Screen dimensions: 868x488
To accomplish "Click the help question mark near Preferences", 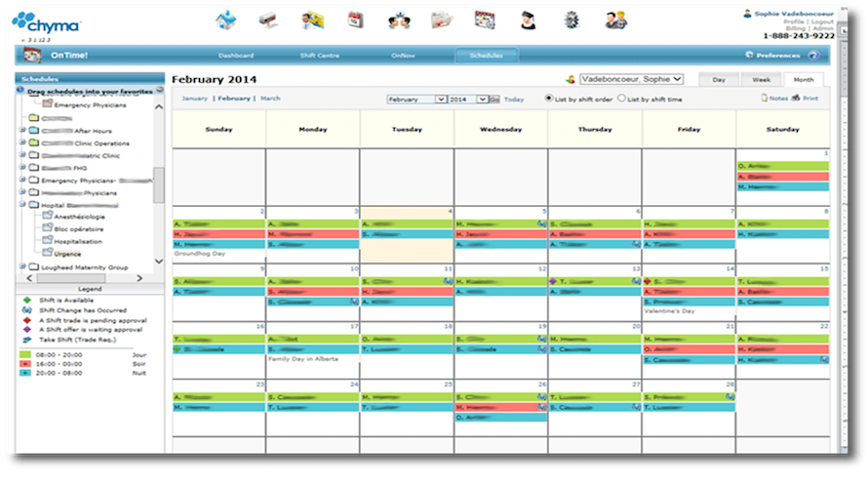I will [x=813, y=55].
